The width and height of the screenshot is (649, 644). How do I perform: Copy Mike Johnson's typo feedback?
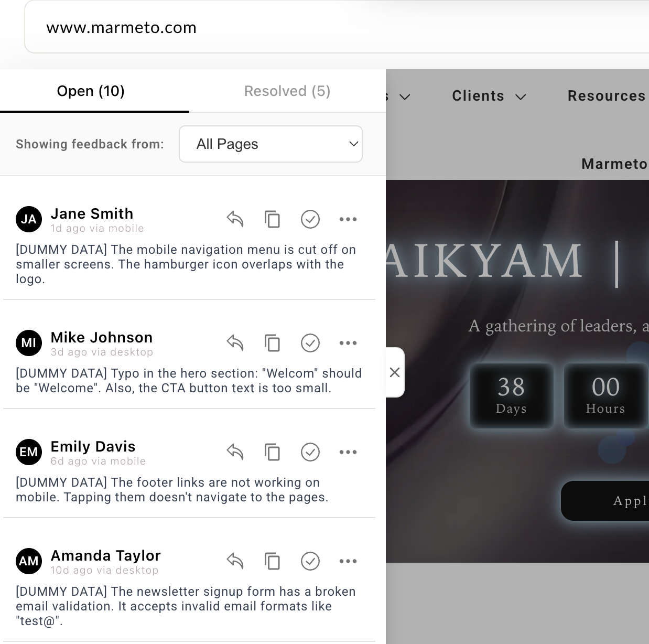pyautogui.click(x=272, y=343)
